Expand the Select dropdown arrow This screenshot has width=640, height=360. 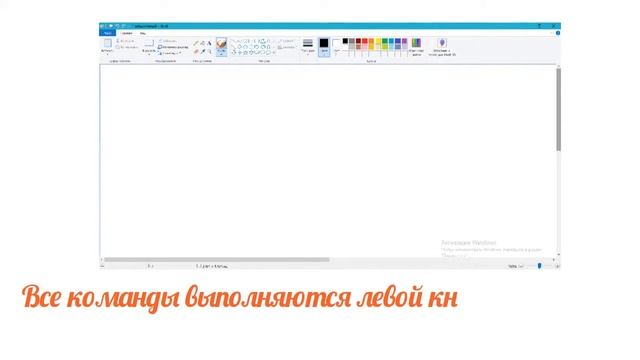[149, 54]
